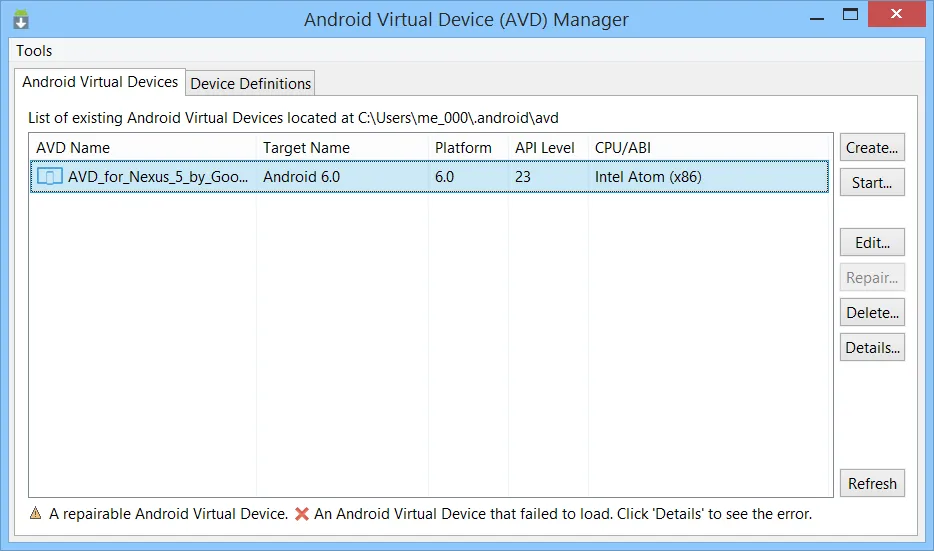The image size is (934, 551).
Task: Click the AVD location path text
Action: pos(458,118)
